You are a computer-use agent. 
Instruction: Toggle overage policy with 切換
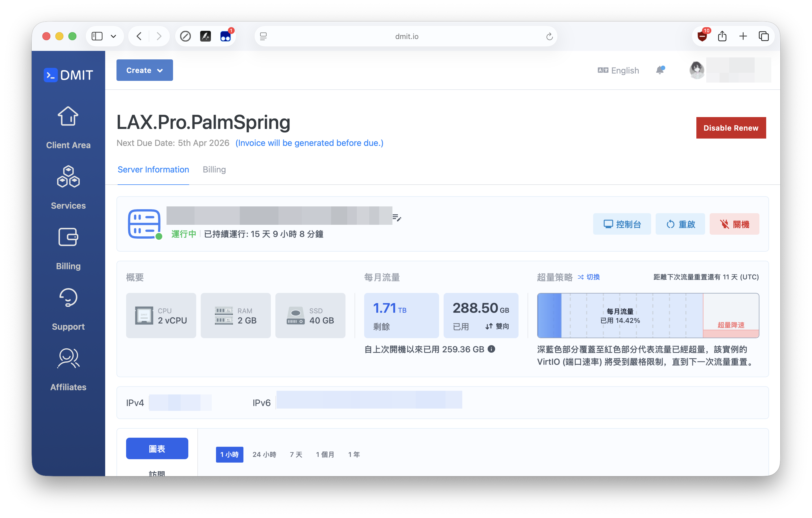point(589,277)
